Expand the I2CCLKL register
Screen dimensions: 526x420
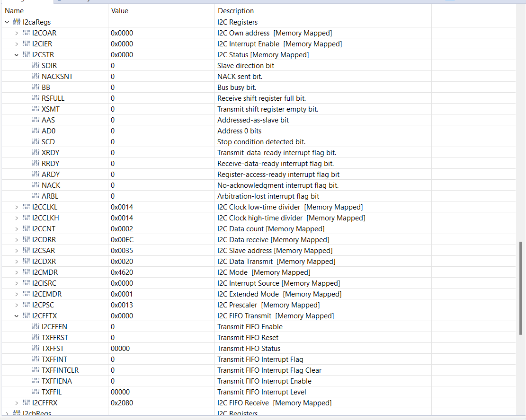coord(17,207)
